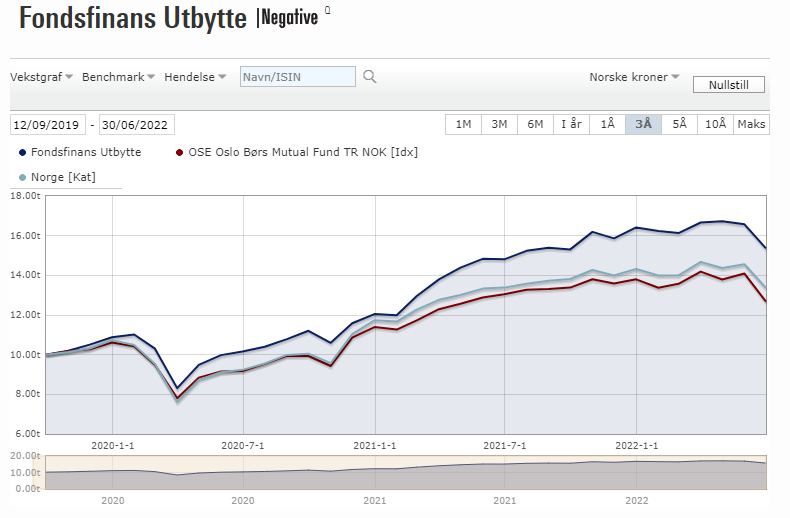Viewport: 790px width, 518px height.
Task: Click the light blue Norge legend dot
Action: tap(22, 177)
